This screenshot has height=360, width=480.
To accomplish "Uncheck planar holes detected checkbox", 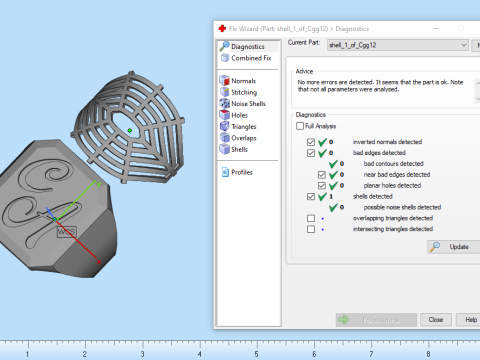I will (322, 186).
